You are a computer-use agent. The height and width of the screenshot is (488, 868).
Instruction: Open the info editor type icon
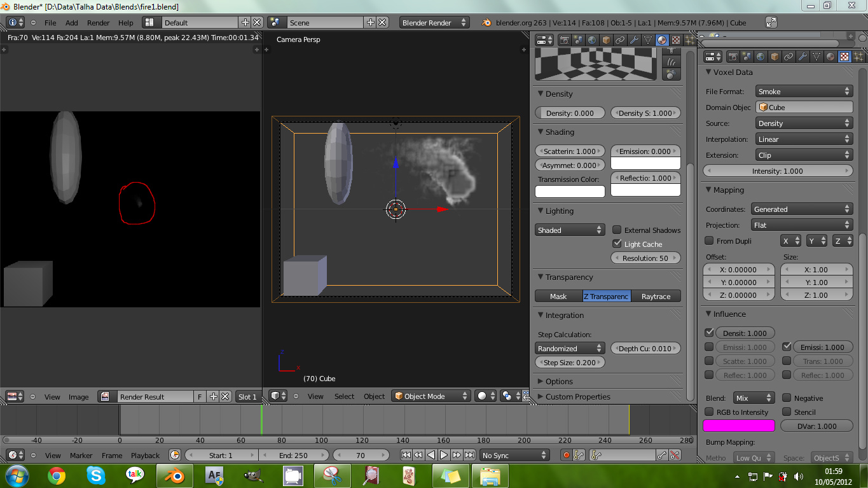tap(15, 22)
